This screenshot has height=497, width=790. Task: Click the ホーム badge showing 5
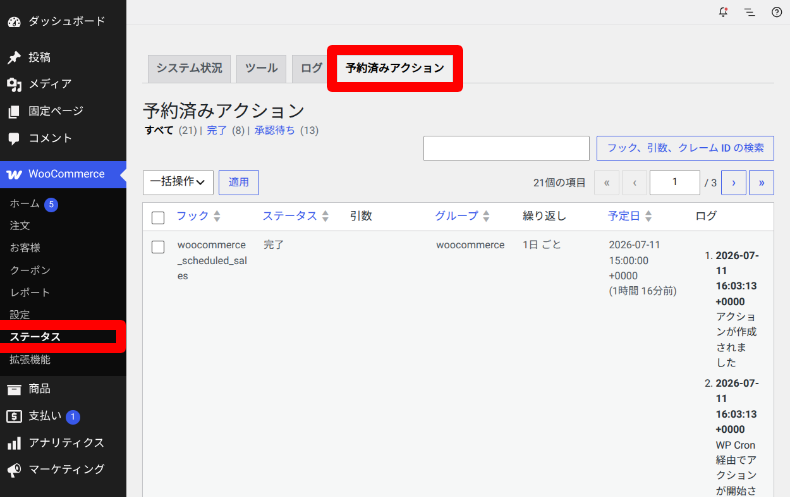coord(51,204)
